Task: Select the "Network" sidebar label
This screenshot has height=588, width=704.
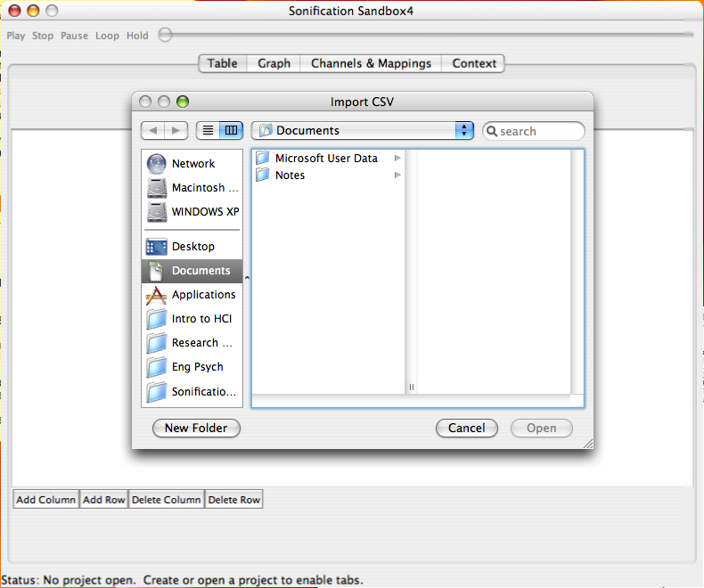Action: [193, 164]
